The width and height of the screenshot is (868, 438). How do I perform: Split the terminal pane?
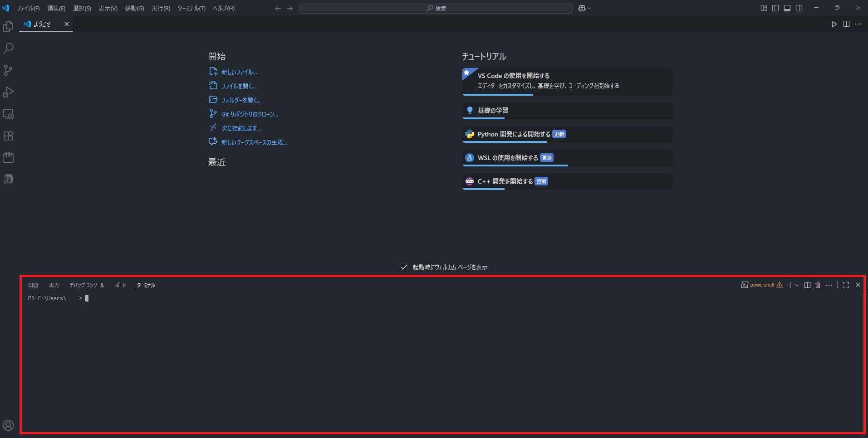[807, 285]
